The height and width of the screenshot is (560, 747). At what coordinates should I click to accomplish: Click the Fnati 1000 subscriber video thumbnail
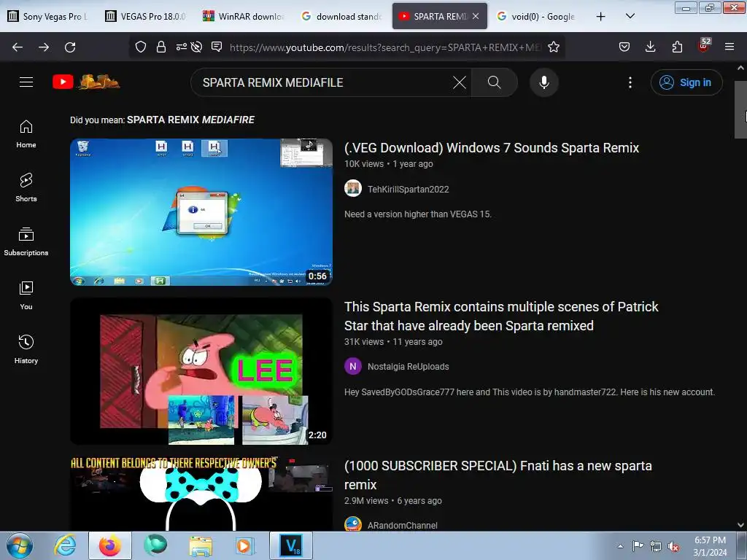point(201,494)
